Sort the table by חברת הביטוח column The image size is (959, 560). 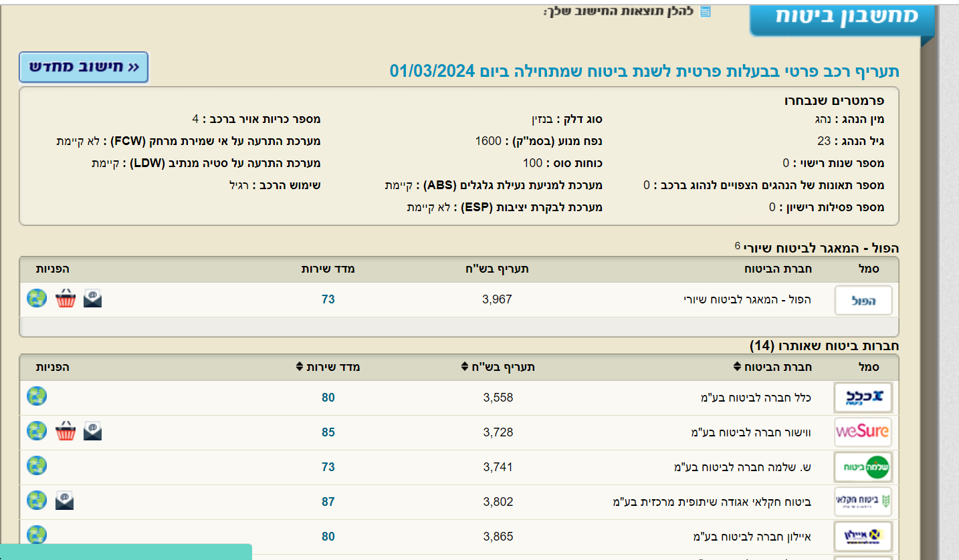(x=773, y=367)
